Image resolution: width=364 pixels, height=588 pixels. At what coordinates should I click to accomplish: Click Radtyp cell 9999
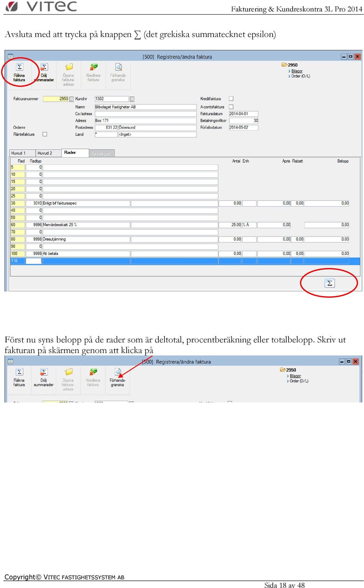click(34, 254)
